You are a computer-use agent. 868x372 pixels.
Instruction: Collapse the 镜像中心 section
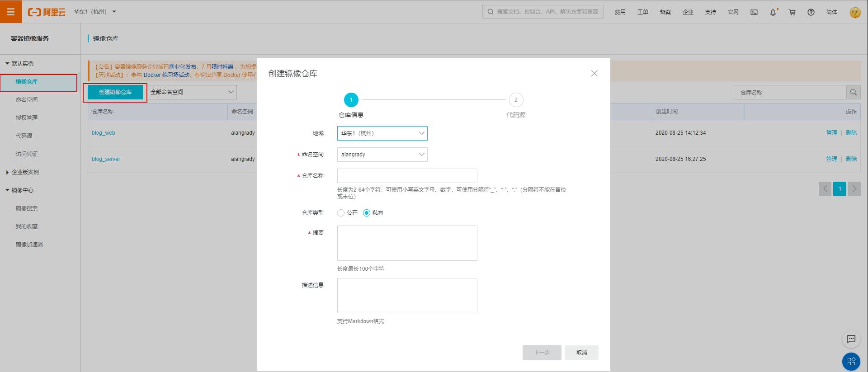[x=19, y=190]
